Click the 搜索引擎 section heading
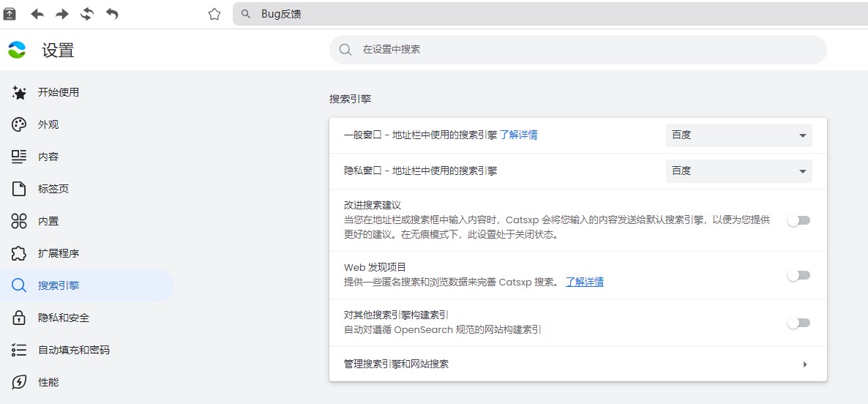The image size is (868, 404). [x=350, y=100]
